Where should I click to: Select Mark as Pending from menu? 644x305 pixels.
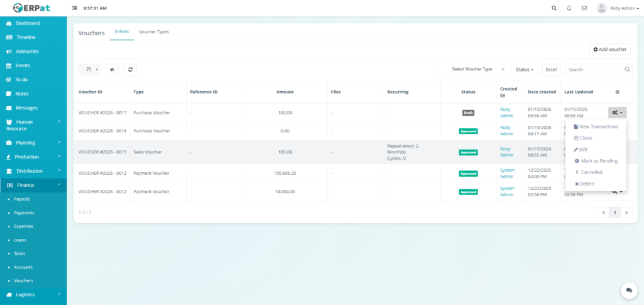598,161
